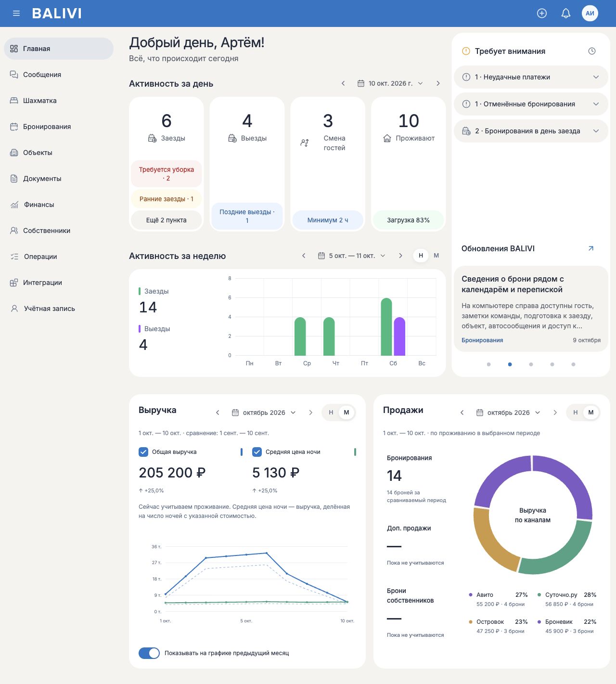Go to next week arrow

click(400, 256)
